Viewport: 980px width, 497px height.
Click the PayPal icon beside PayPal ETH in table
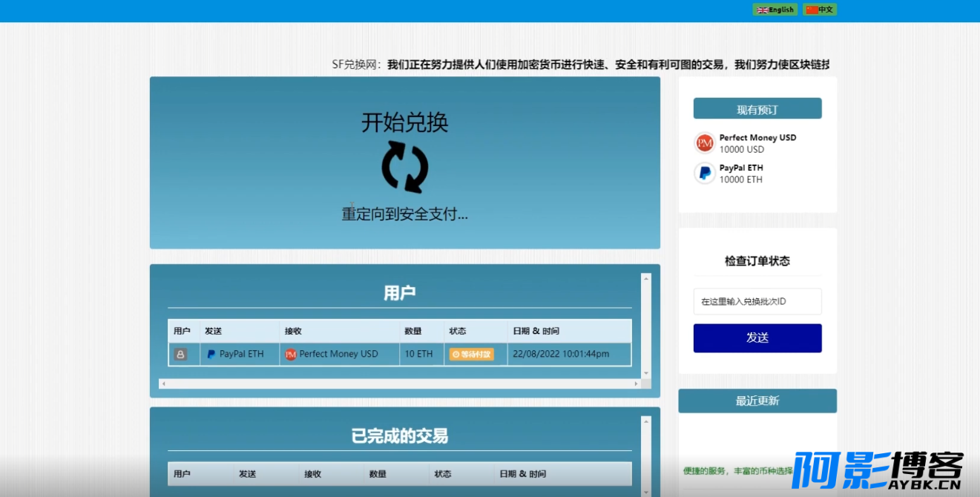211,354
